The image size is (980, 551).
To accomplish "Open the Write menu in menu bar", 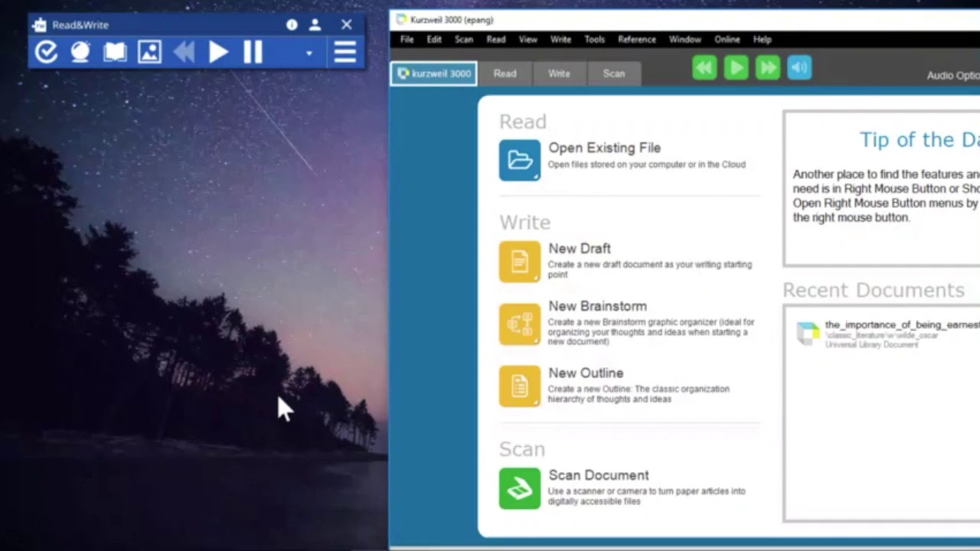I will coord(560,39).
